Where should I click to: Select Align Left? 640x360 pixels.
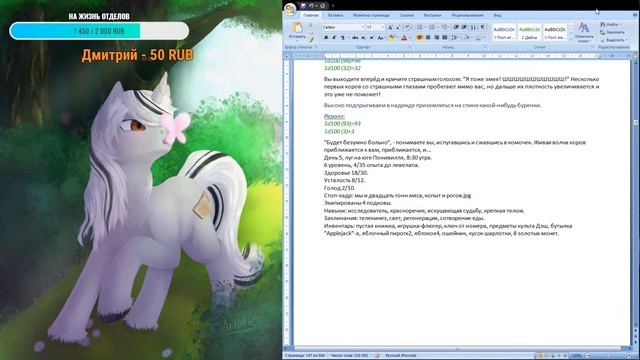(x=420, y=38)
